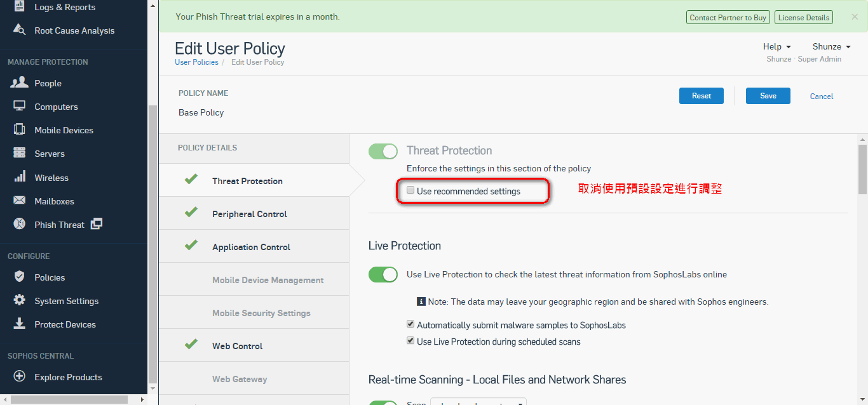Click the CONFIGURE section label
The height and width of the screenshot is (405, 868).
pyautogui.click(x=29, y=256)
